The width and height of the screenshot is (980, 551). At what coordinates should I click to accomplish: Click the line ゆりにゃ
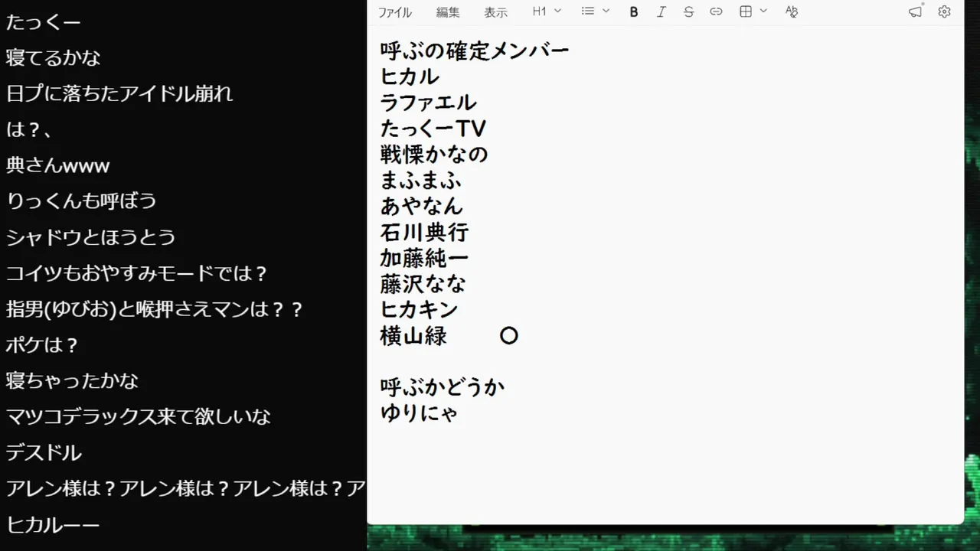tap(419, 413)
